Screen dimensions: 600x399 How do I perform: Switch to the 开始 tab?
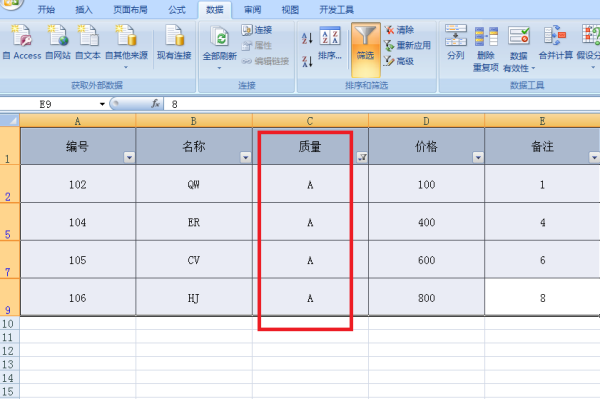(46, 10)
